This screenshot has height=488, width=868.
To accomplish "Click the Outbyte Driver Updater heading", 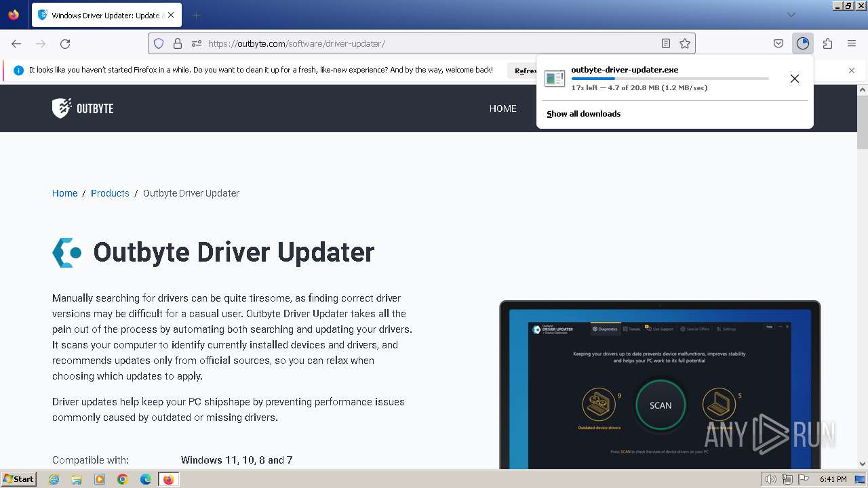I will pos(234,252).
